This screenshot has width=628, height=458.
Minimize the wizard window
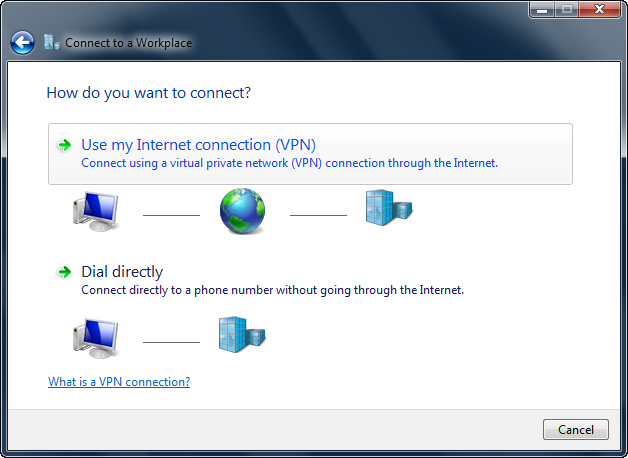(x=542, y=10)
